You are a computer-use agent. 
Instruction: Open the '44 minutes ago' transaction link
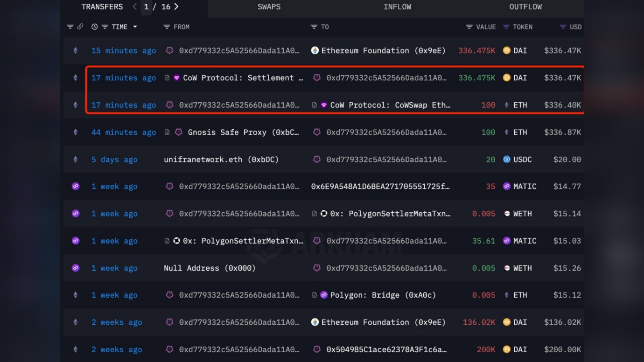click(x=124, y=132)
